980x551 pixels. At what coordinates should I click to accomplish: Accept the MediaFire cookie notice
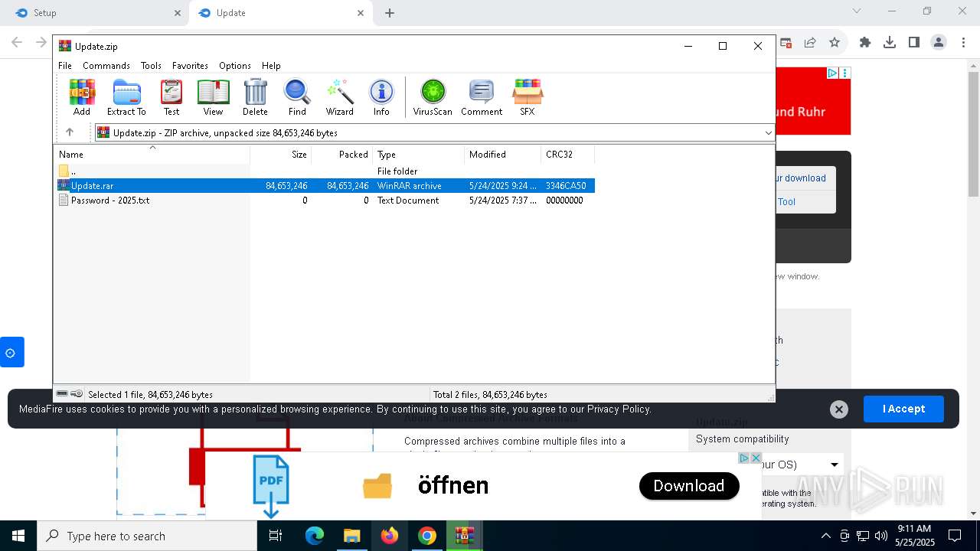[x=903, y=409]
